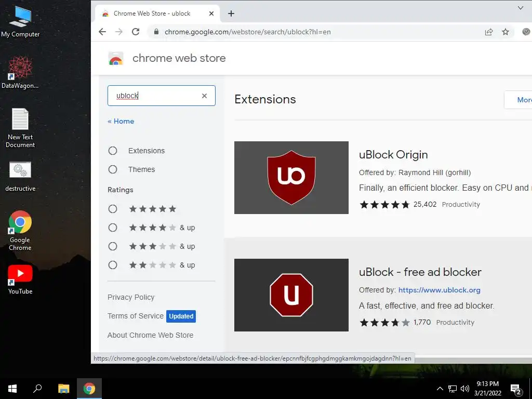Switch to Chrome in taskbar

coord(89,389)
